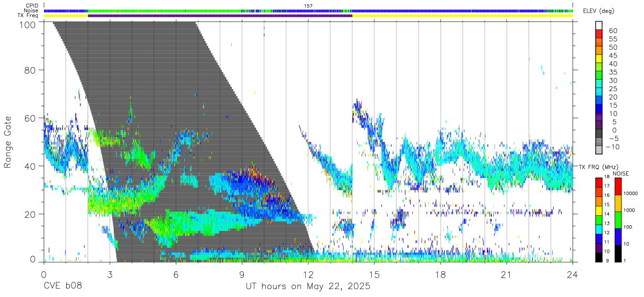Screen dimensions: 644x297
Task: Click the '−10' ELEV colorbar value
Action: [611, 147]
